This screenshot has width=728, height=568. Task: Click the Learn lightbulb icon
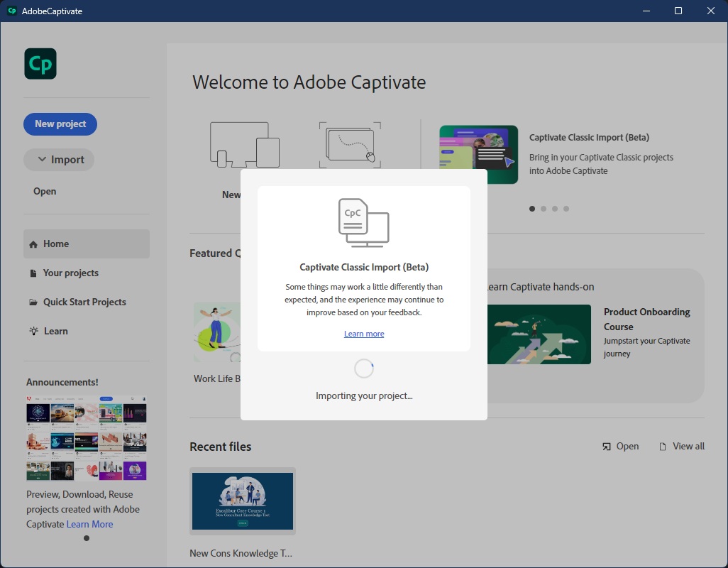[34, 331]
